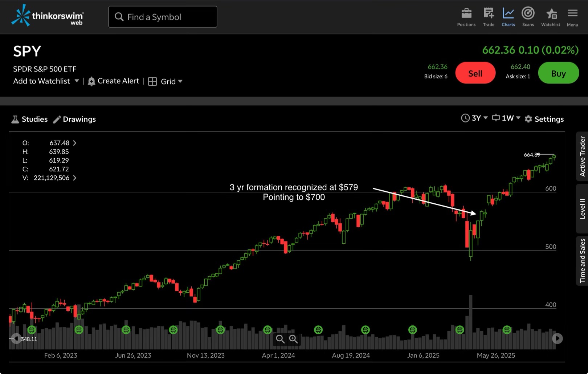Open the hamburger Menu

pos(572,14)
